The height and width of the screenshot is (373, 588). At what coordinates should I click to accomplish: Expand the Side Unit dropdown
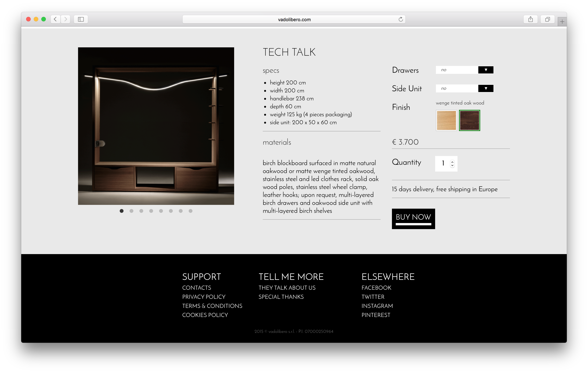pos(486,88)
